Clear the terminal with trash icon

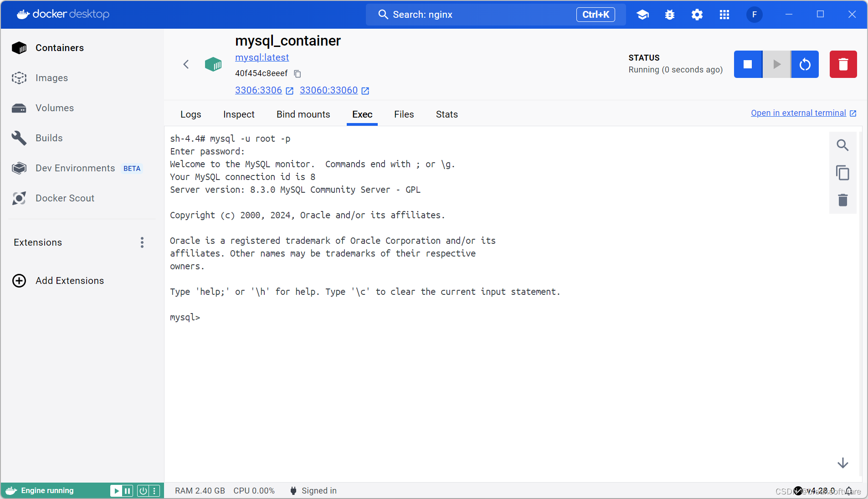coord(842,200)
